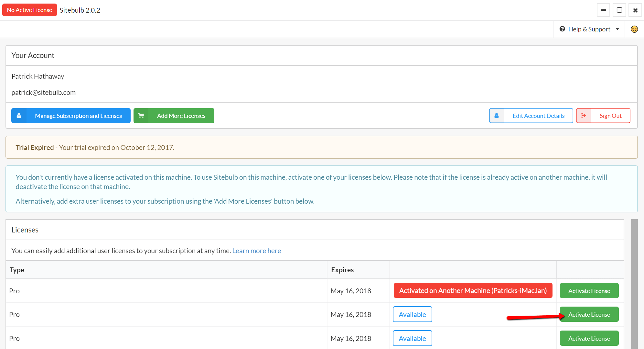Click the Available badge in second license row
The height and width of the screenshot is (349, 644).
[413, 314]
